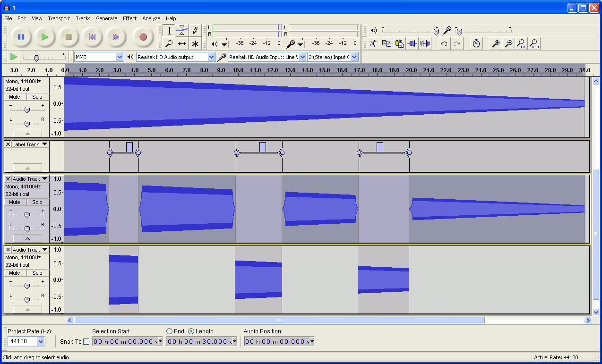The height and width of the screenshot is (364, 602).
Task: Solo the bottom Audio Track
Action: tap(37, 273)
